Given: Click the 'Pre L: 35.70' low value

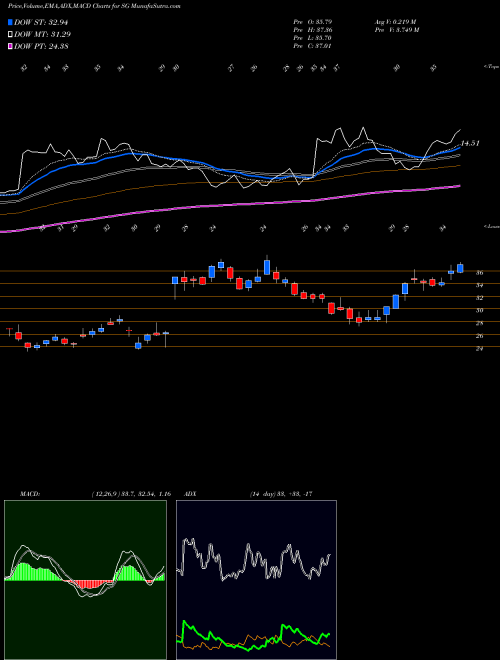Looking at the screenshot, I should (313, 38).
